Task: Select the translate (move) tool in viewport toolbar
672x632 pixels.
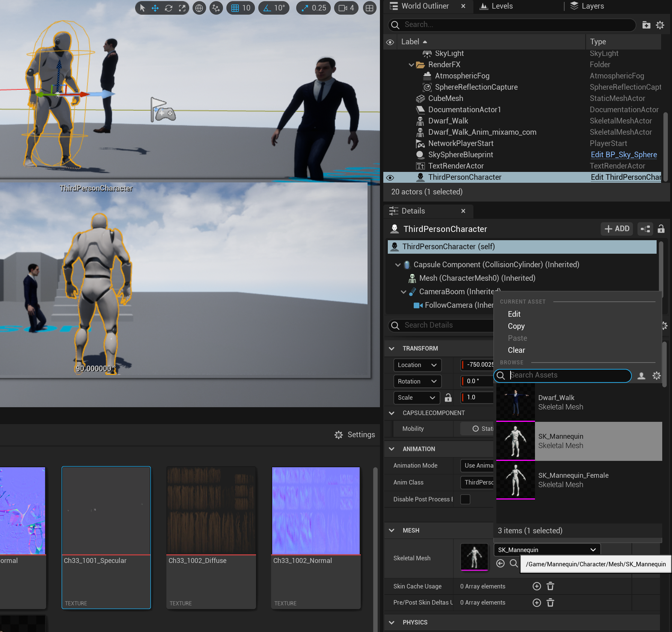Action: (x=155, y=8)
